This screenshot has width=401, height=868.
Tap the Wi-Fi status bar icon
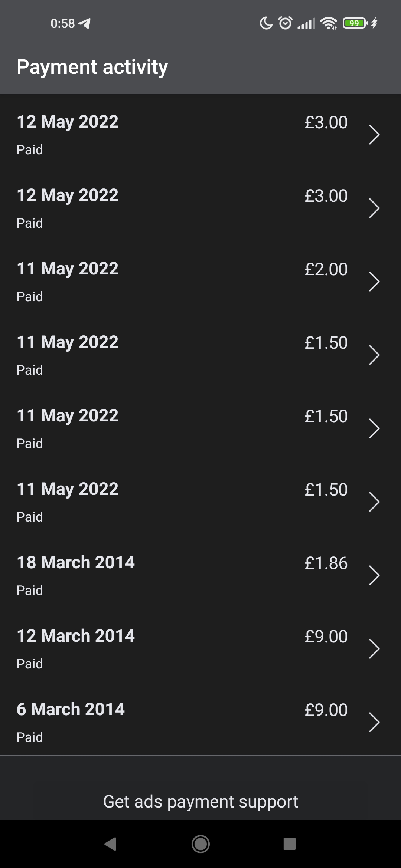point(328,23)
